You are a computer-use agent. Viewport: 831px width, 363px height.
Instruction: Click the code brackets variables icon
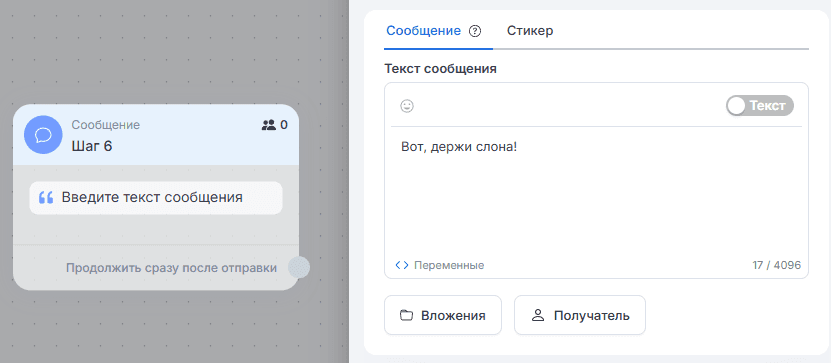point(402,265)
